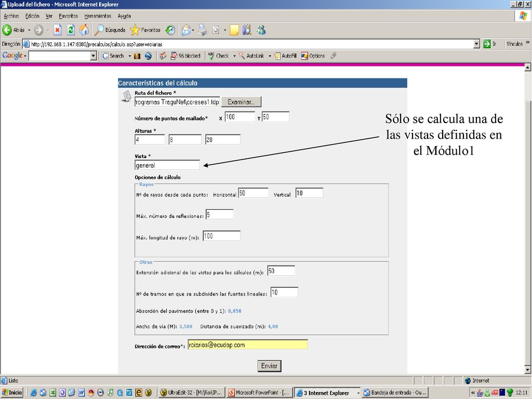Stop page loading with red X icon
The width and height of the screenshot is (532, 399).
click(x=57, y=30)
